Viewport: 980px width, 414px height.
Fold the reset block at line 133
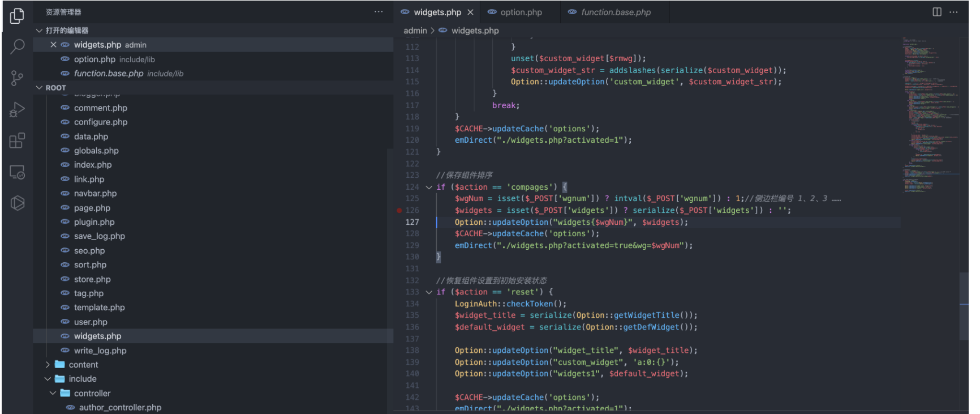pyautogui.click(x=429, y=292)
